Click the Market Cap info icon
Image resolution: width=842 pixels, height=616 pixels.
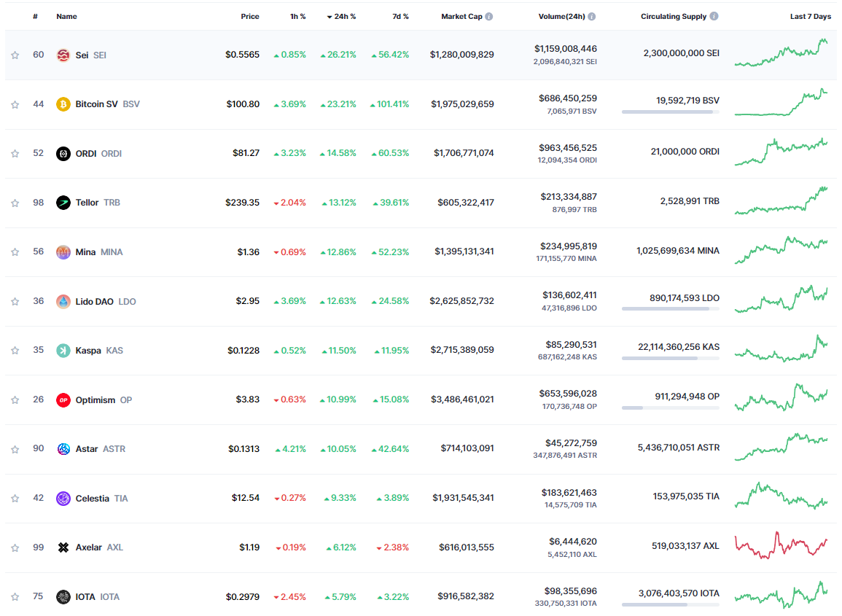click(488, 17)
